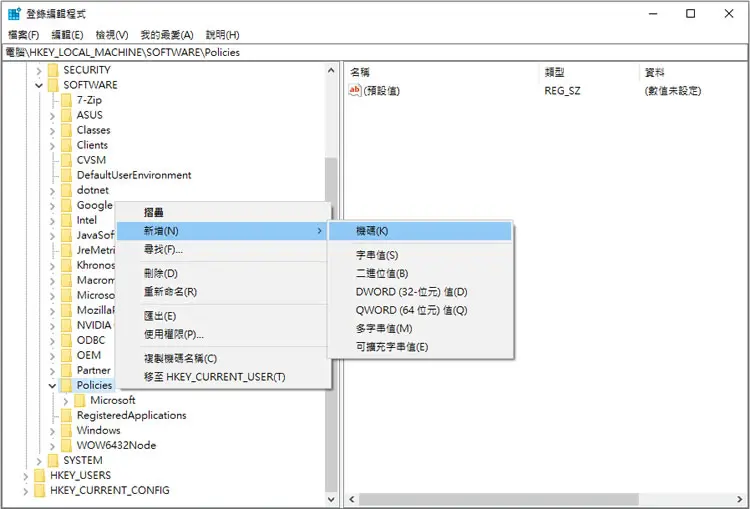The image size is (750, 509).
Task: Select the WOW6432Node folder icon
Action: 66,445
